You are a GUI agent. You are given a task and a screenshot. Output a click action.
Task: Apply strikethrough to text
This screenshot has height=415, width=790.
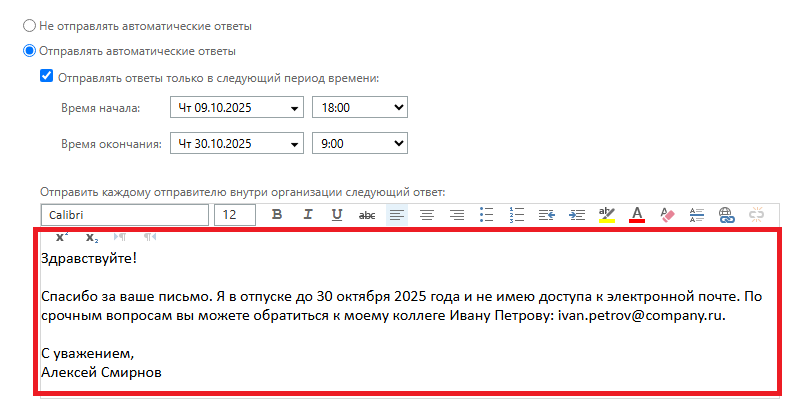(367, 215)
